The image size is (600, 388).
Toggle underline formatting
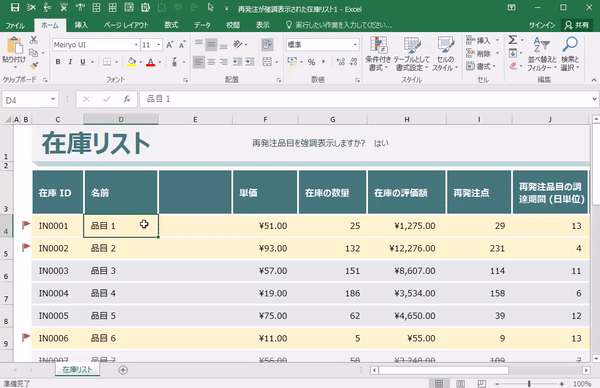pyautogui.click(x=83, y=62)
